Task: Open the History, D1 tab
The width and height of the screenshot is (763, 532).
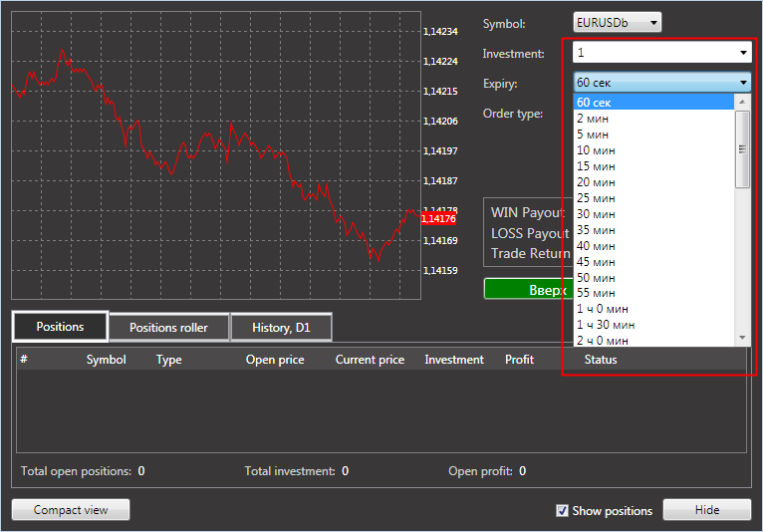Action: [281, 328]
